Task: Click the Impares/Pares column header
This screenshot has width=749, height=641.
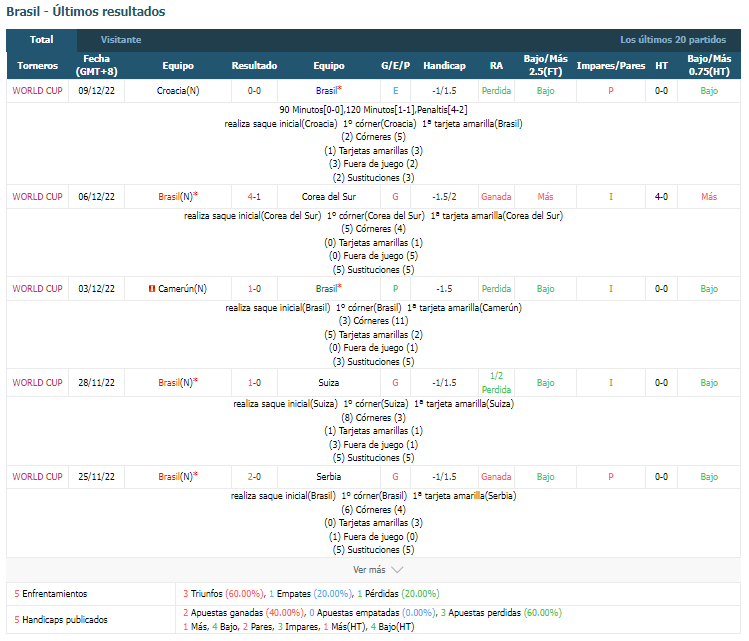Action: (x=610, y=65)
